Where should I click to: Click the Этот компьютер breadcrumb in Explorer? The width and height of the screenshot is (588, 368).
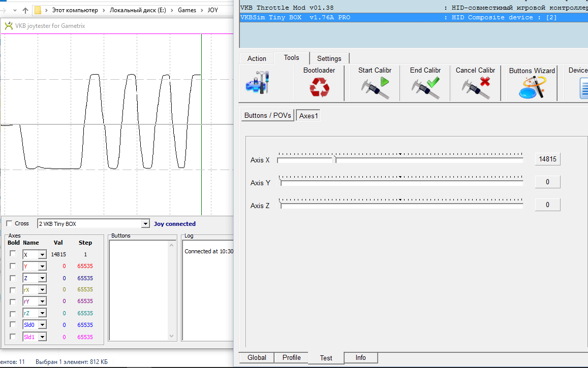pos(75,10)
